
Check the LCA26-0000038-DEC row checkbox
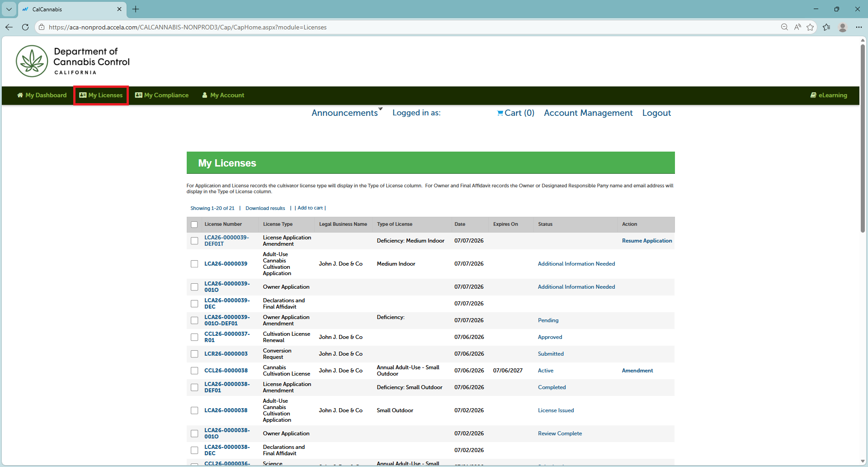pos(194,450)
